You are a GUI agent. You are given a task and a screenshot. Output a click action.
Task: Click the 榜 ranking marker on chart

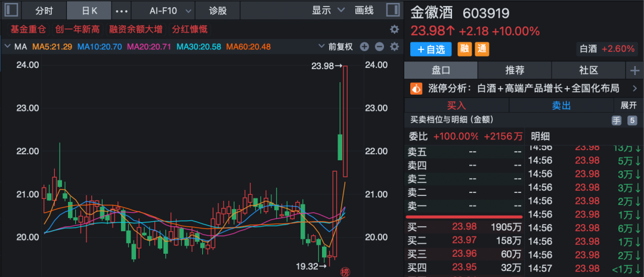(x=345, y=272)
